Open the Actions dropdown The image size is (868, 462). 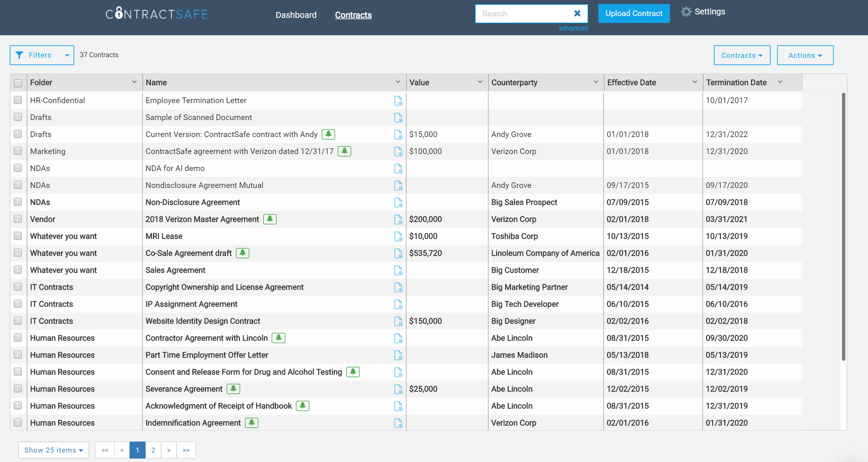[805, 55]
